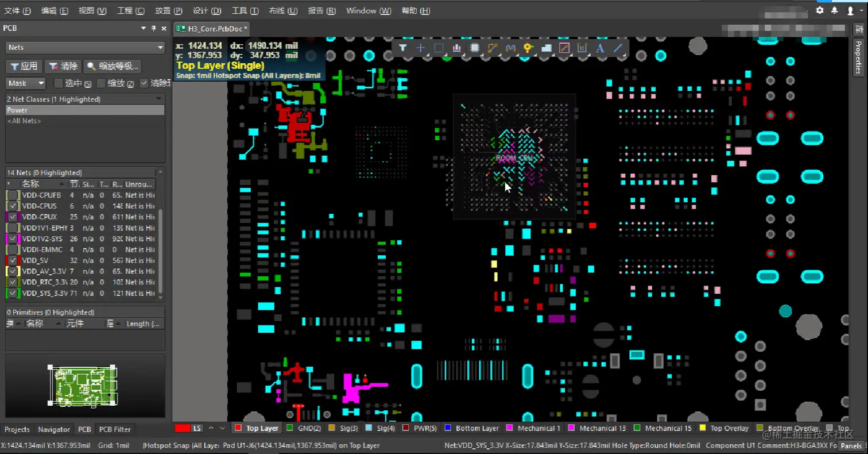This screenshot has height=454, width=868.
Task: Open the Panels button
Action: click(851, 445)
